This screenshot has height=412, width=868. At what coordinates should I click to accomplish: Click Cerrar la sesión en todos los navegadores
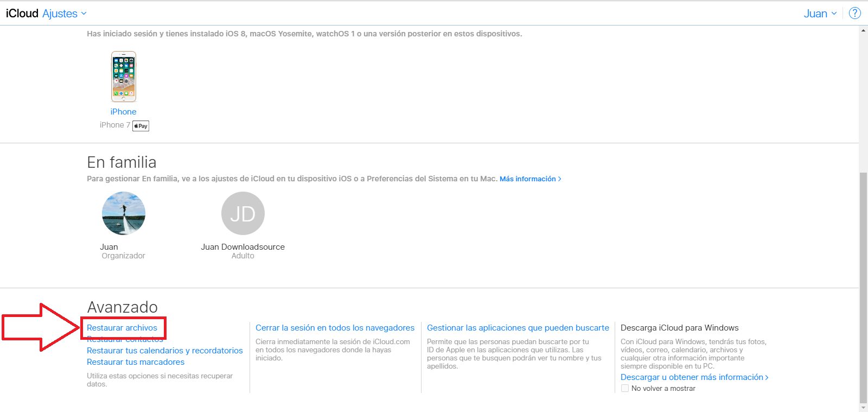[x=335, y=328]
